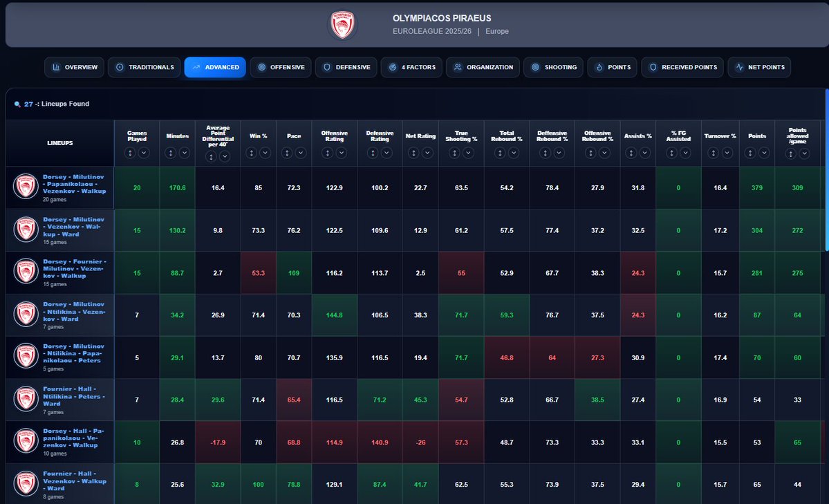Switch to the Shooting tab
The width and height of the screenshot is (829, 504).
point(554,67)
